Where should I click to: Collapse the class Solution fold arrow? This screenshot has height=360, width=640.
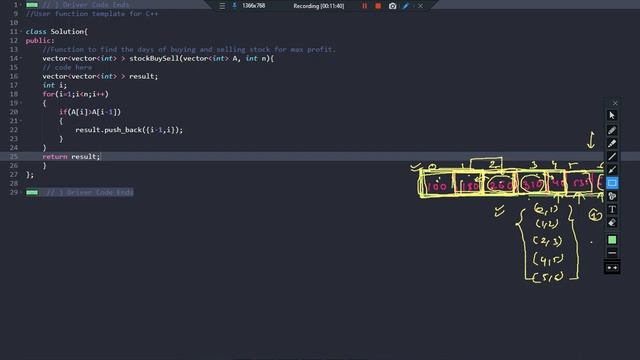tap(22, 31)
